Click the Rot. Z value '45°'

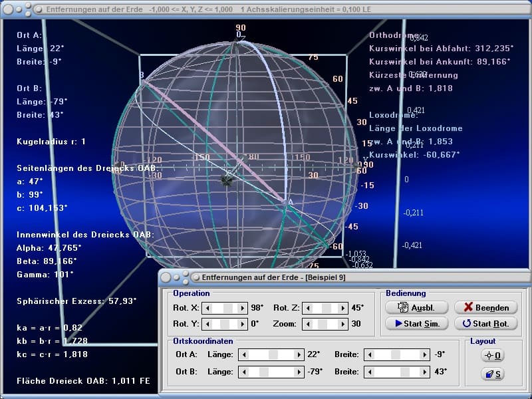click(358, 308)
